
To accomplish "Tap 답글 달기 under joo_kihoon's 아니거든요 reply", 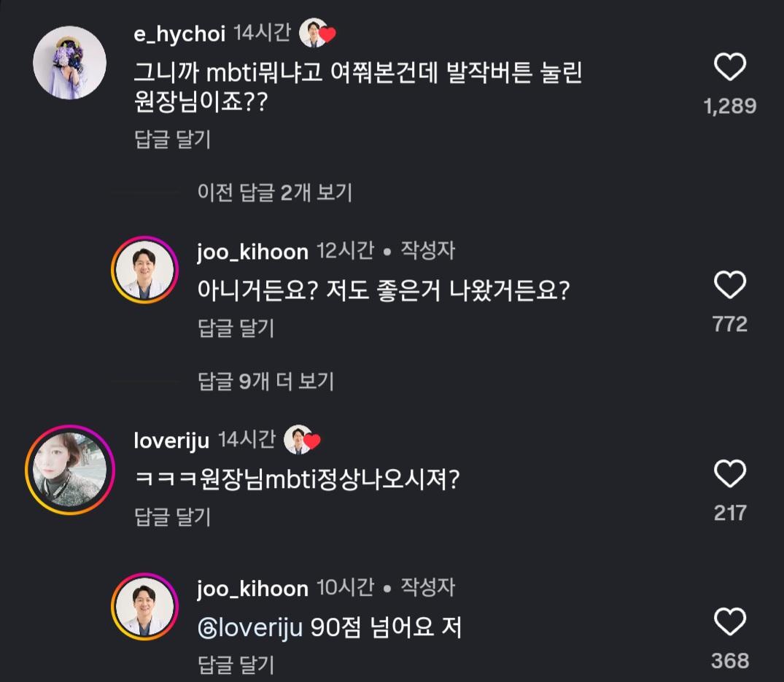I will 236,328.
